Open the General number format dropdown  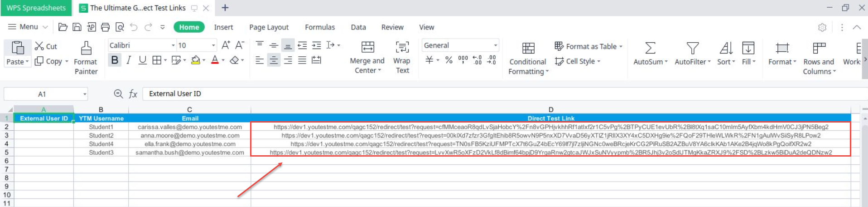click(x=495, y=45)
